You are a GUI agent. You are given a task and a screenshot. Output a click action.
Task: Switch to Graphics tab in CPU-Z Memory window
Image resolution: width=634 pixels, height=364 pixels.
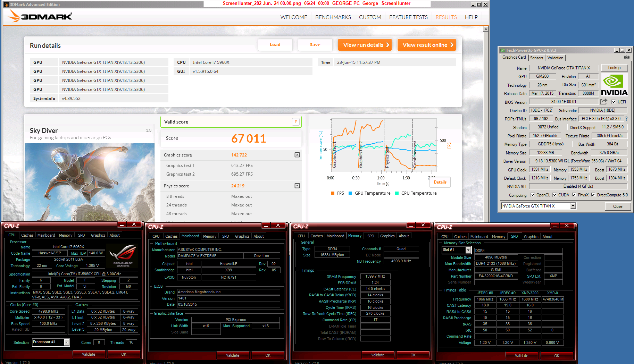387,236
